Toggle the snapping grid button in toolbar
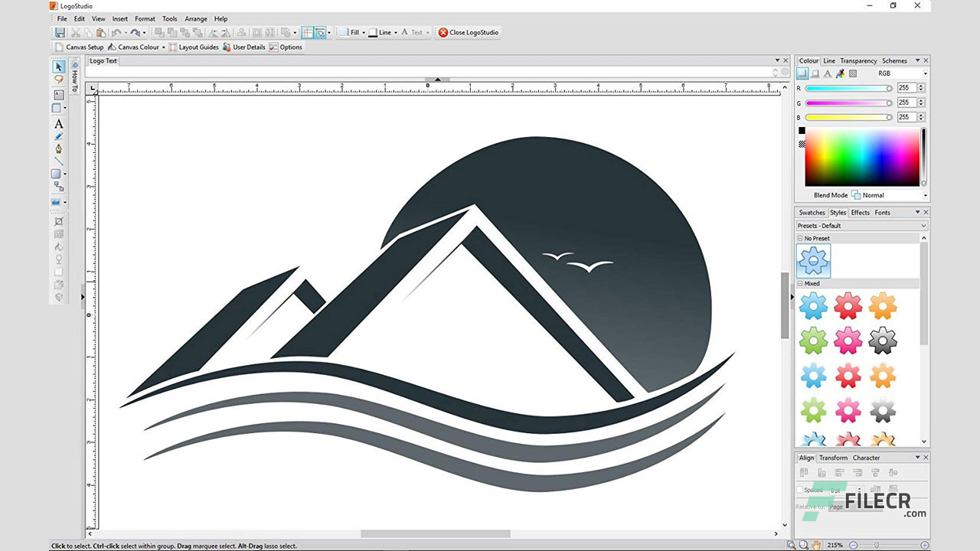The image size is (980, 551). [308, 32]
